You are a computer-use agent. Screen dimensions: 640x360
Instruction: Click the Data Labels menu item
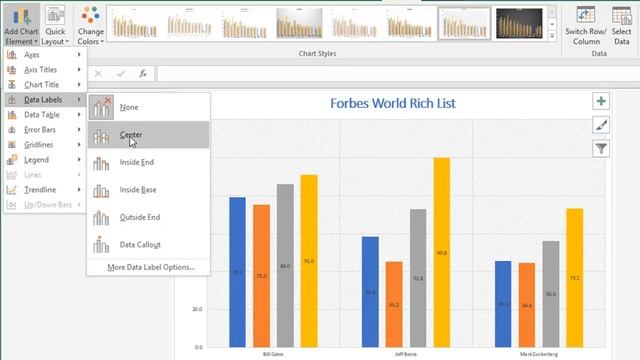(44, 100)
